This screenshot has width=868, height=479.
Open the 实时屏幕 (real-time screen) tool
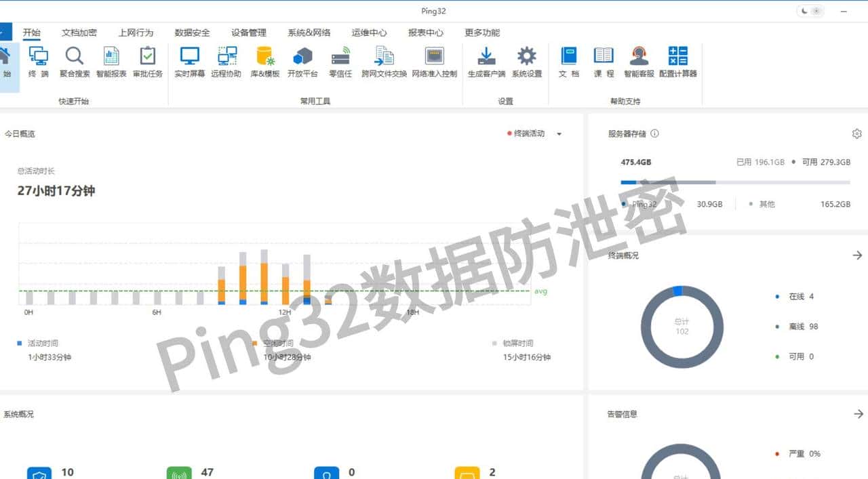[x=189, y=63]
